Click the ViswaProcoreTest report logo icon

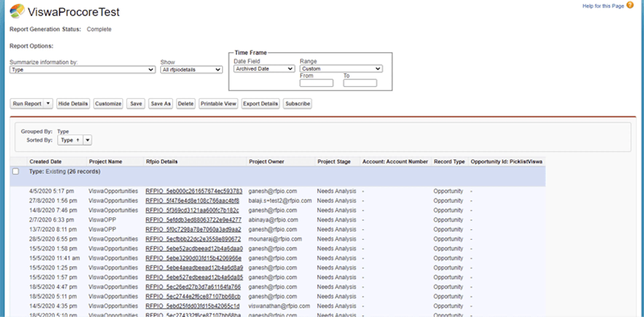point(17,11)
